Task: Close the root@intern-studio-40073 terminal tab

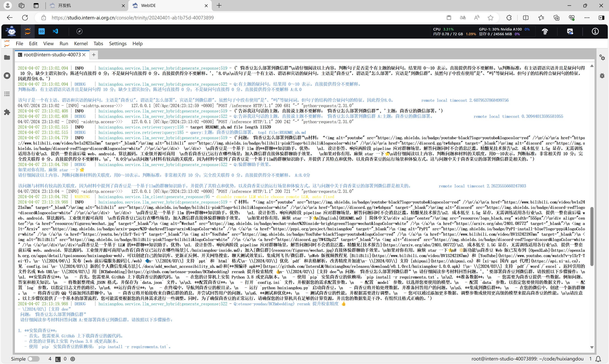Action: click(x=84, y=55)
